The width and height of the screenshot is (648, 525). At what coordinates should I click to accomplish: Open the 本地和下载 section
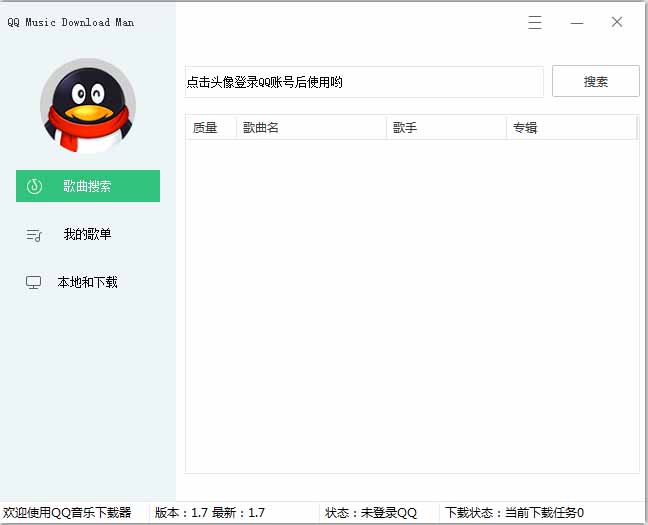[x=88, y=282]
